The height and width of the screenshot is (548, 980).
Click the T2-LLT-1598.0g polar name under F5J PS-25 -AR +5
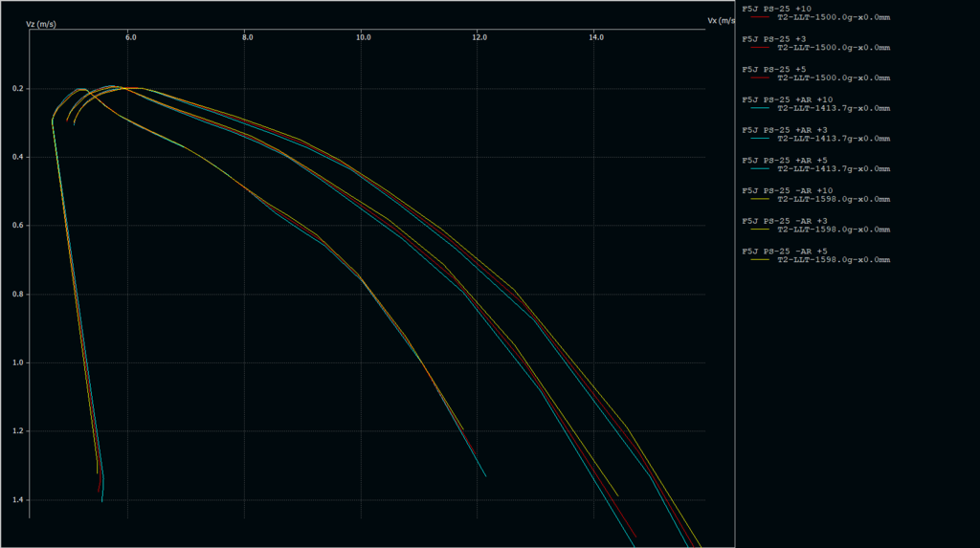click(x=834, y=260)
